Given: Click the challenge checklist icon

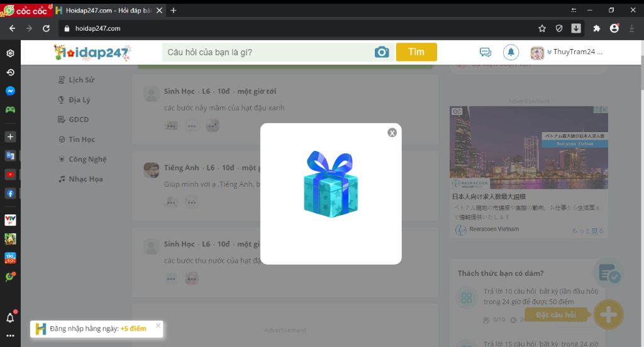Looking at the screenshot, I should pyautogui.click(x=609, y=273).
